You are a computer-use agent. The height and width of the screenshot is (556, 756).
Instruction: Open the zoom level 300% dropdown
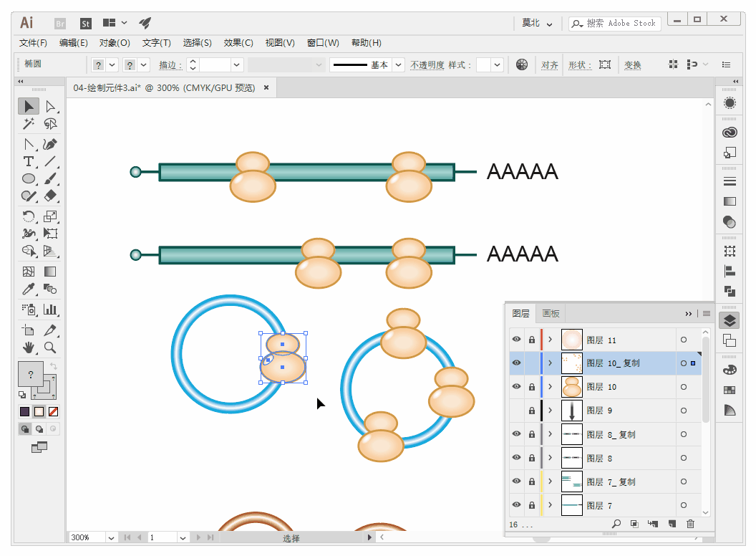point(111,537)
